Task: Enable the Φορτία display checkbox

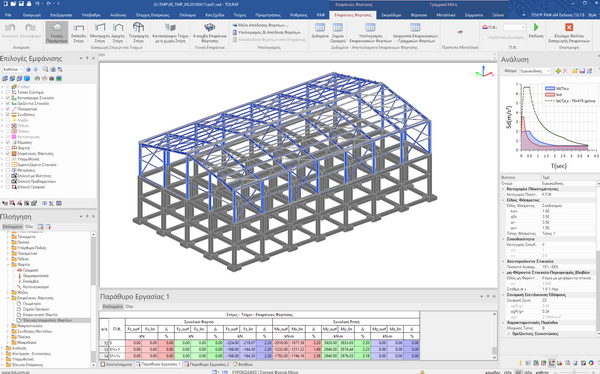Action: (x=8, y=148)
